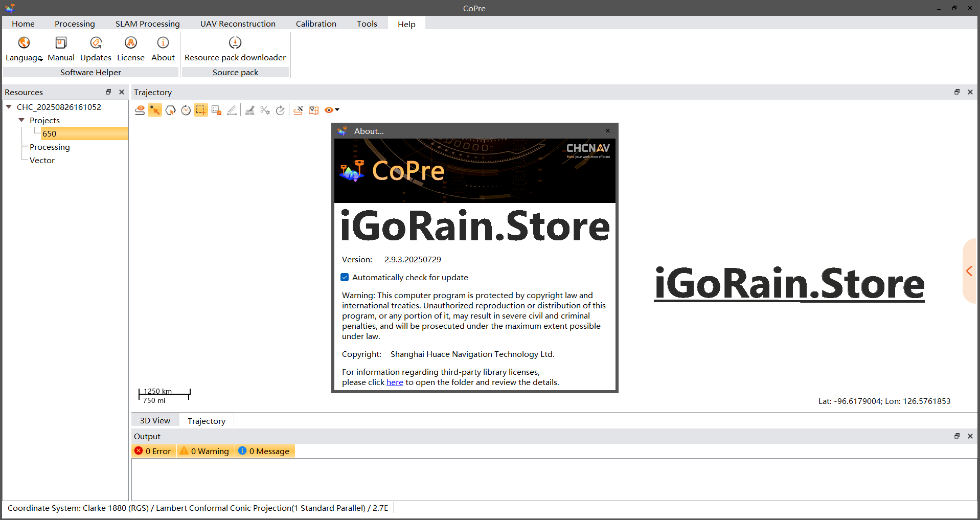Screen dimensions: 980x520
Task: Select the 650 project in Resources panel
Action: (x=50, y=133)
